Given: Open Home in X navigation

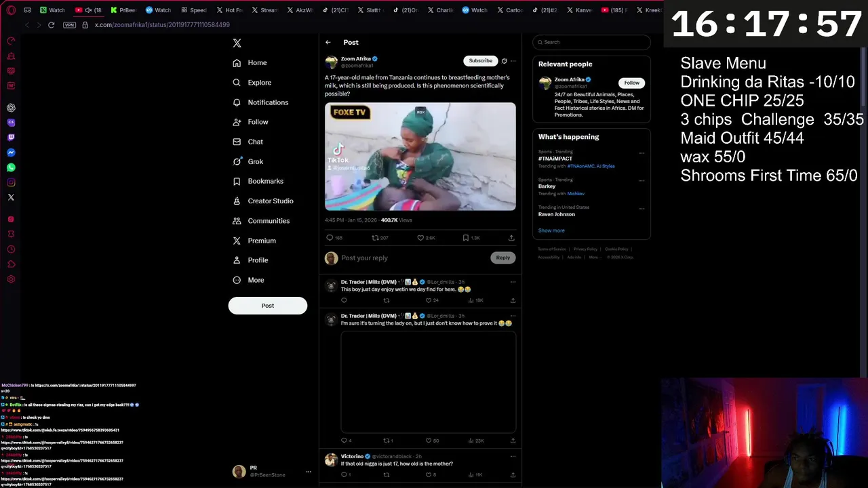Looking at the screenshot, I should [x=250, y=62].
